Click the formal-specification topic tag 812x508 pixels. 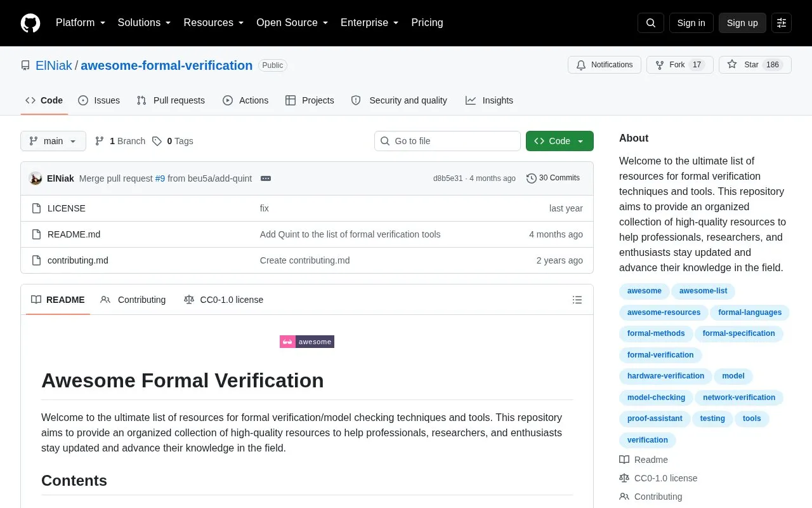coord(739,333)
